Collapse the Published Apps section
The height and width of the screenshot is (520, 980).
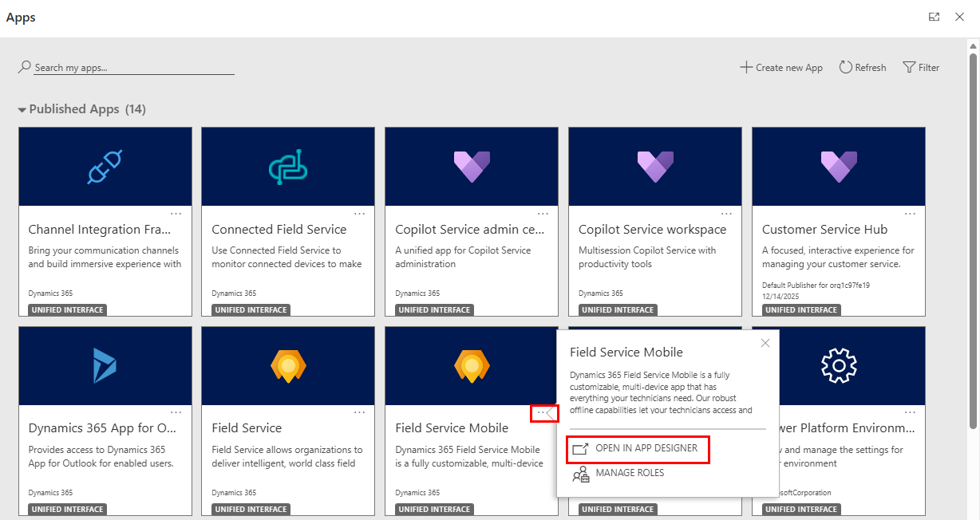coord(22,110)
